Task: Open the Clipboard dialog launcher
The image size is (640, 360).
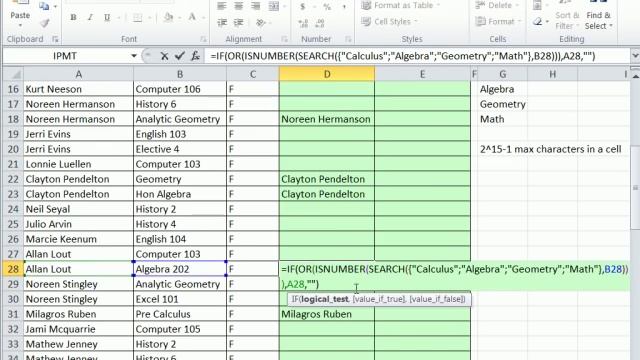Action: point(55,39)
